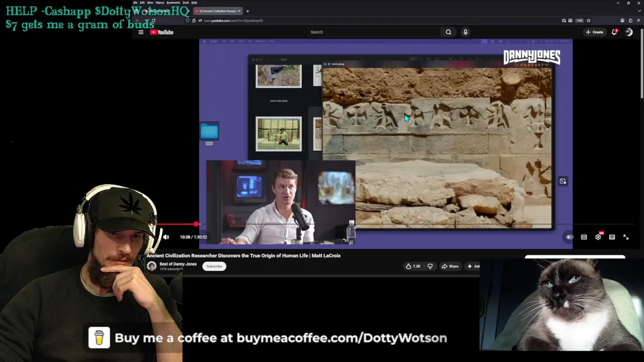This screenshot has height=362, width=644.
Task: Open the Edit menu
Action: pos(142,3)
